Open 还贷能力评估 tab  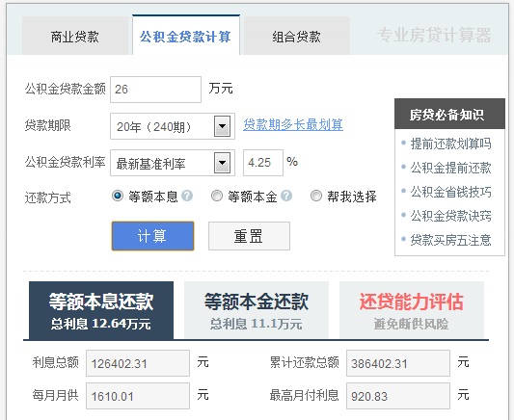(412, 310)
